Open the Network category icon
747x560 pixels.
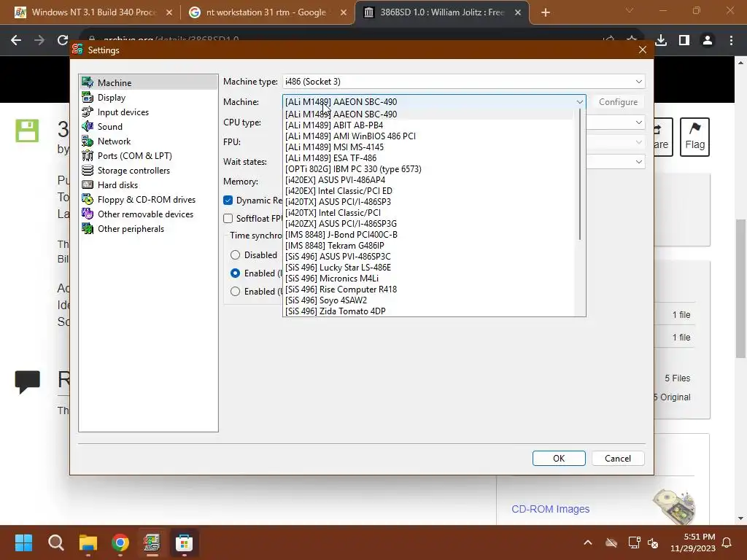point(88,141)
